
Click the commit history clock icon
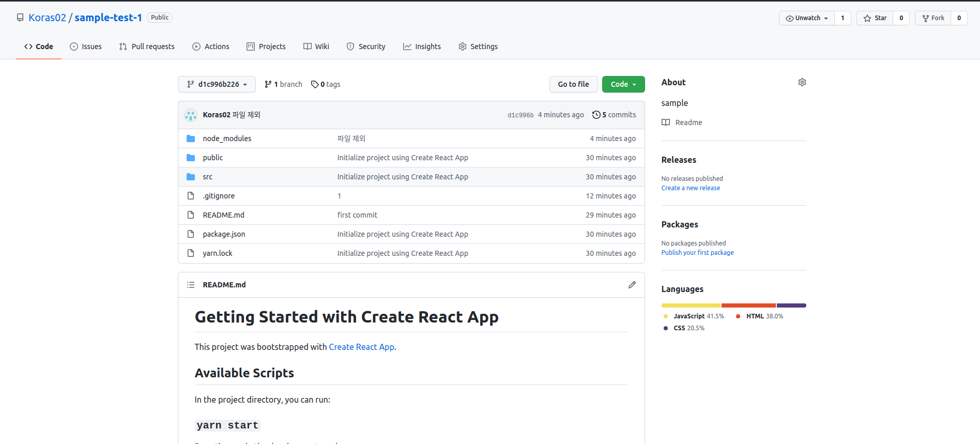(x=596, y=115)
